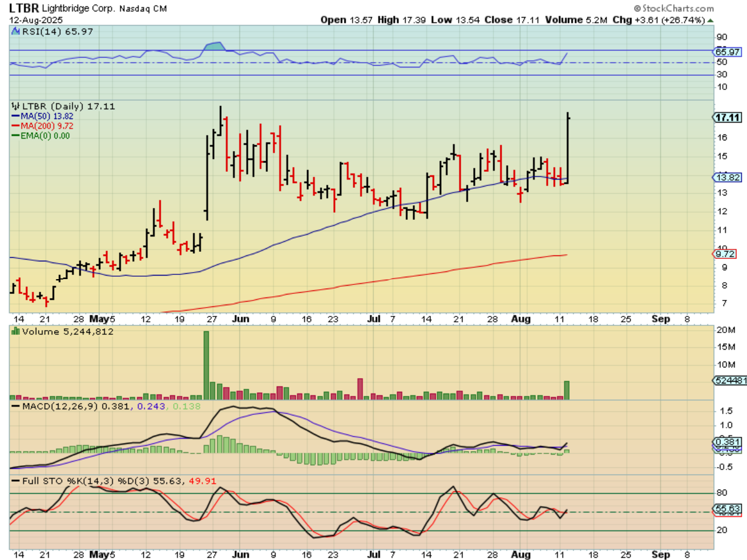Click the 20M level on the volume axis
747x560 pixels.
coord(726,330)
